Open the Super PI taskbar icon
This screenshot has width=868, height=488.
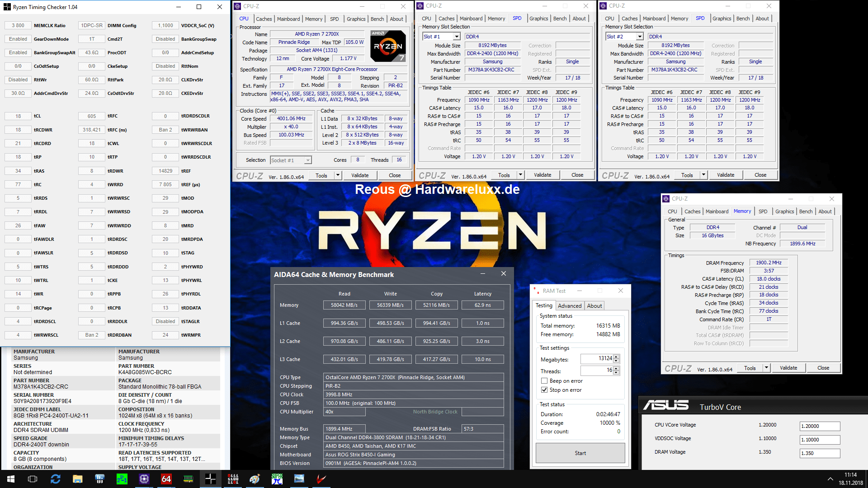277,479
